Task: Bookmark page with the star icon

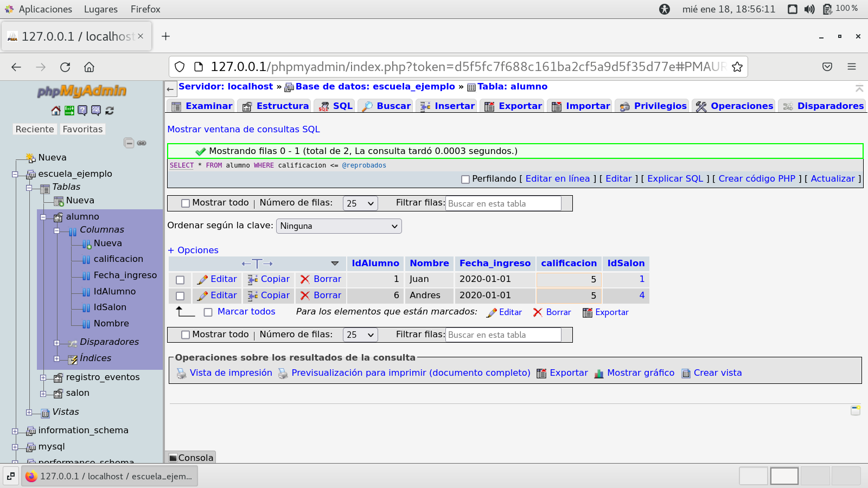Action: click(x=737, y=67)
